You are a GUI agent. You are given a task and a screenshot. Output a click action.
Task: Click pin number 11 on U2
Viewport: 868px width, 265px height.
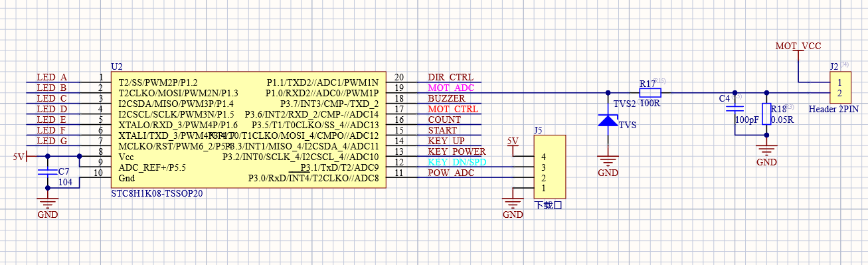(x=398, y=173)
